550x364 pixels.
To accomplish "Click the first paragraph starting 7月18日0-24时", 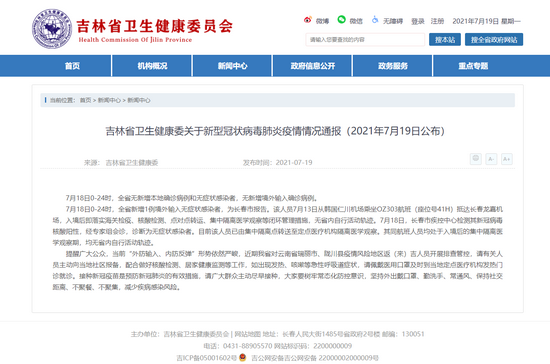I will click(191, 198).
